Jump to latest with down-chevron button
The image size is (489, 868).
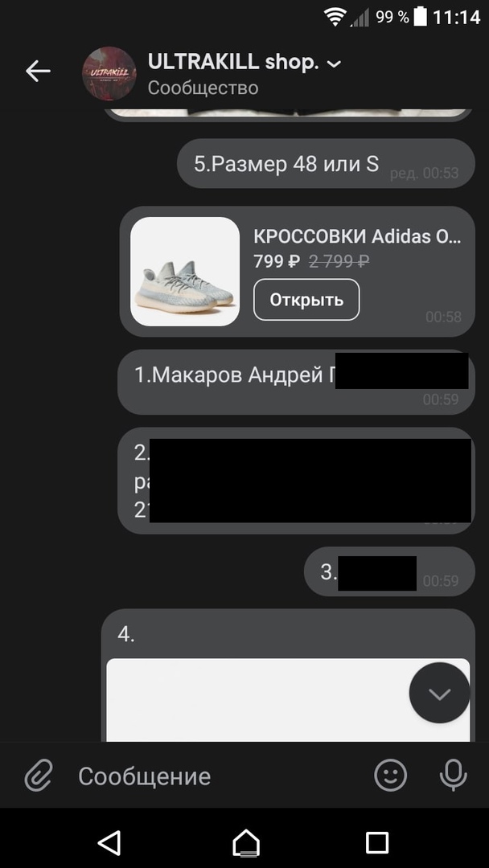(x=440, y=693)
